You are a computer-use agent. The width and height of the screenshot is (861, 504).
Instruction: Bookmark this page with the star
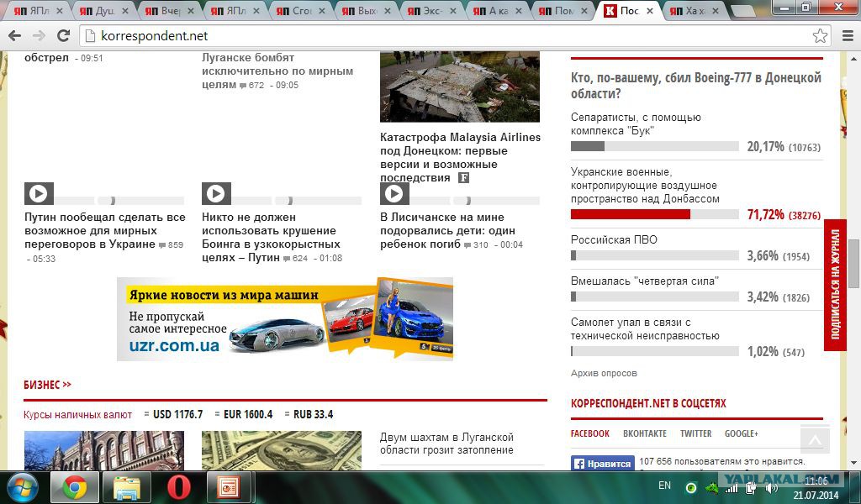[820, 36]
